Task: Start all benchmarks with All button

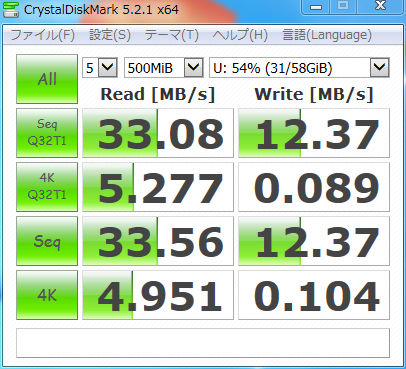Action: [47, 79]
